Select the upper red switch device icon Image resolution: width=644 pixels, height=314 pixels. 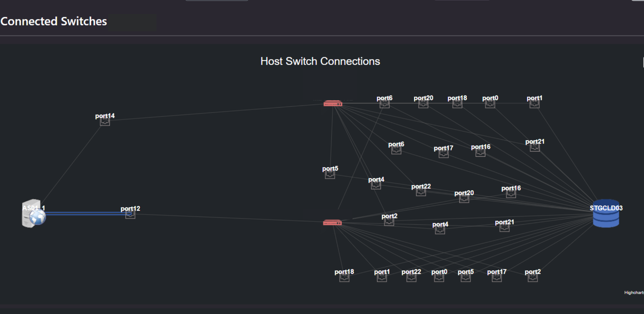pyautogui.click(x=333, y=103)
